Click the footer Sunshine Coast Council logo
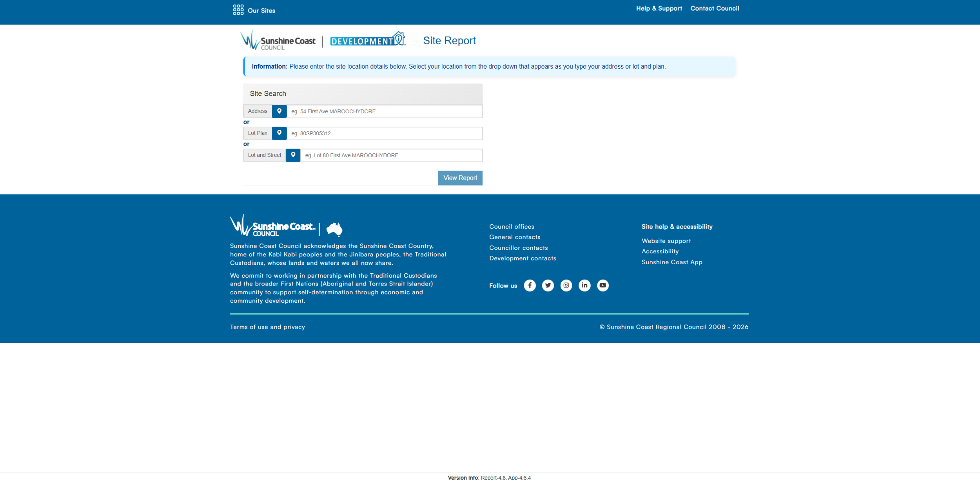This screenshot has height=480, width=980. pyautogui.click(x=273, y=225)
